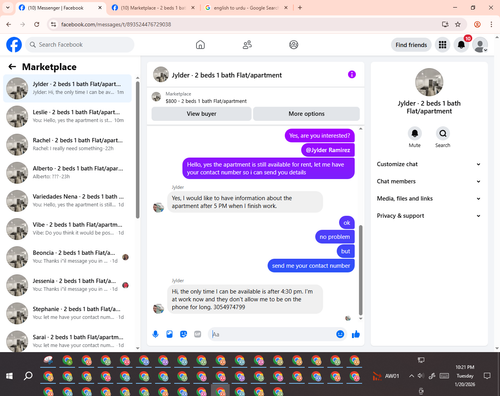
Task: Open the grid Menu icon
Action: coord(442,45)
